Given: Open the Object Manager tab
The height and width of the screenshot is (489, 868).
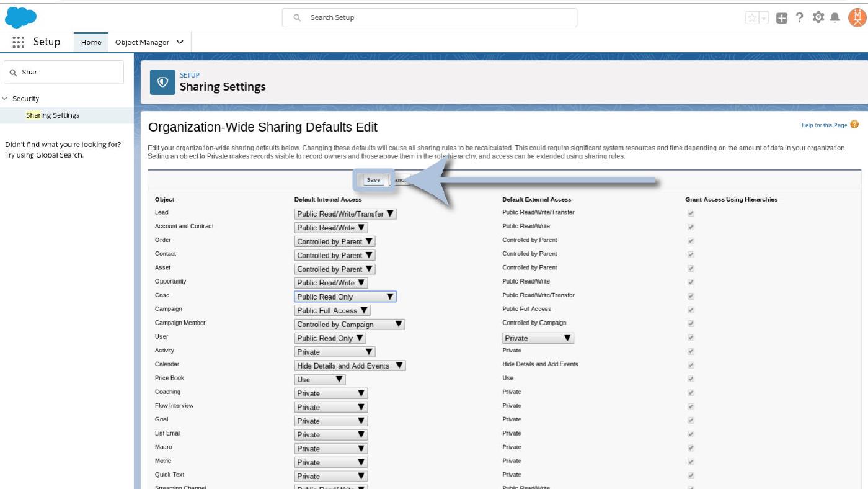Looking at the screenshot, I should coord(149,42).
